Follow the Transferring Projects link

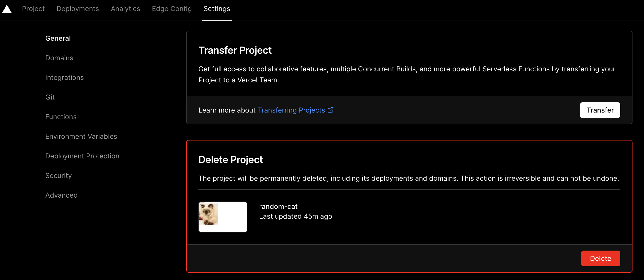click(x=291, y=110)
